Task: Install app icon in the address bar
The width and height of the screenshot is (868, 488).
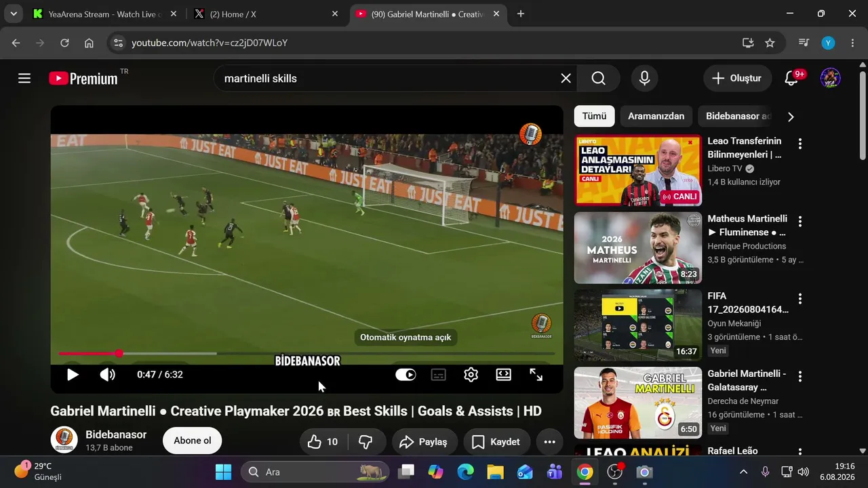Action: (748, 43)
